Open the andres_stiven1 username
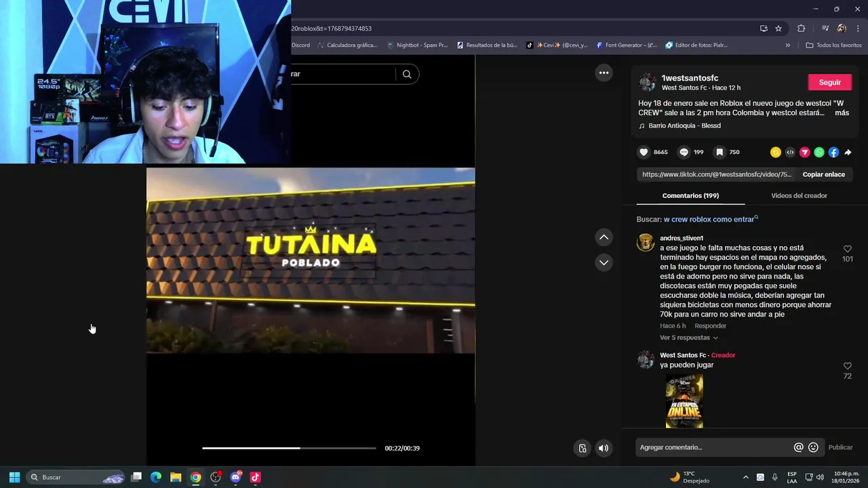This screenshot has height=488, width=868. [682, 238]
